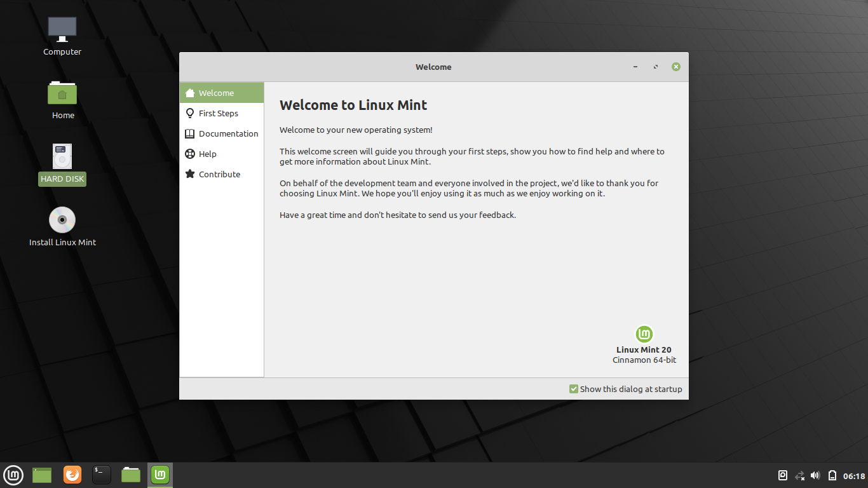Select the Welcome window in the taskbar
Image resolution: width=868 pixels, height=488 pixels.
click(159, 475)
